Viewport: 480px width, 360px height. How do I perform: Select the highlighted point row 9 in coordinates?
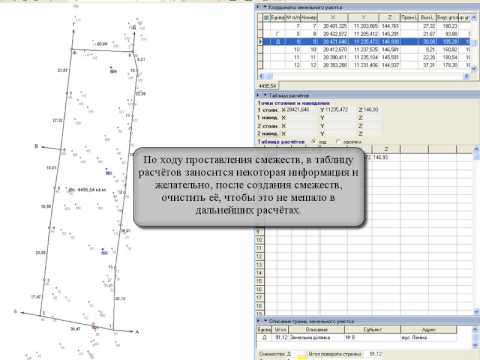[x=367, y=42]
